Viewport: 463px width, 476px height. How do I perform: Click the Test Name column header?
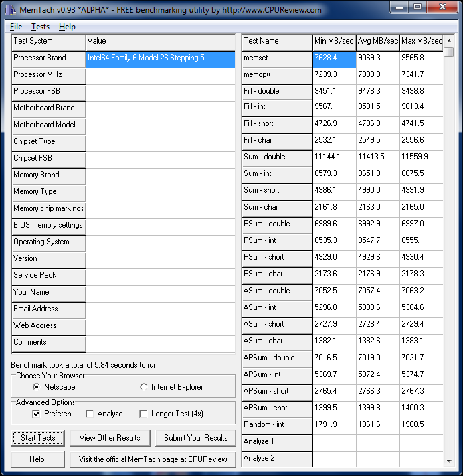[277, 42]
